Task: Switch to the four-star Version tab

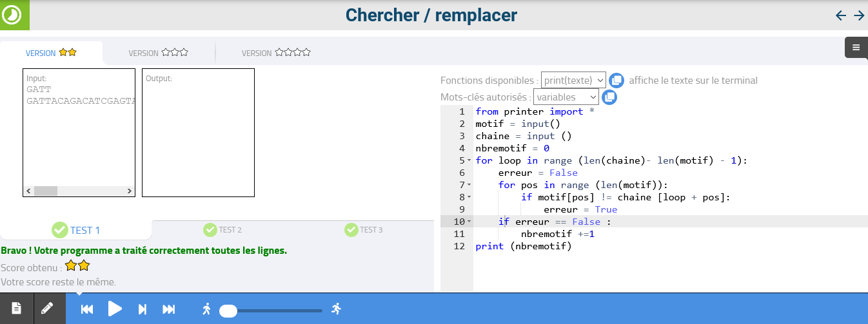Action: coord(276,53)
